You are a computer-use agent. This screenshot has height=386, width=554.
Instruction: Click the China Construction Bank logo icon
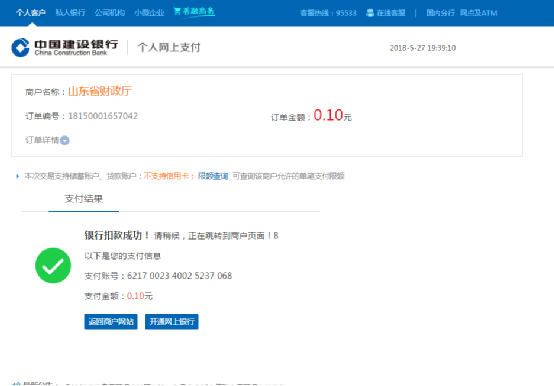coord(20,47)
